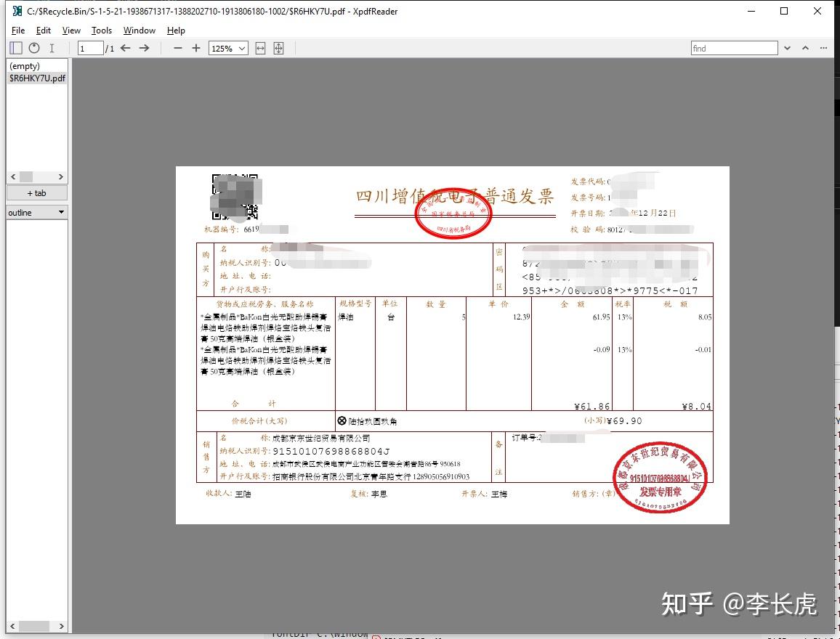Select the text selection I-beam tool
The height and width of the screenshot is (639, 840).
(x=52, y=48)
